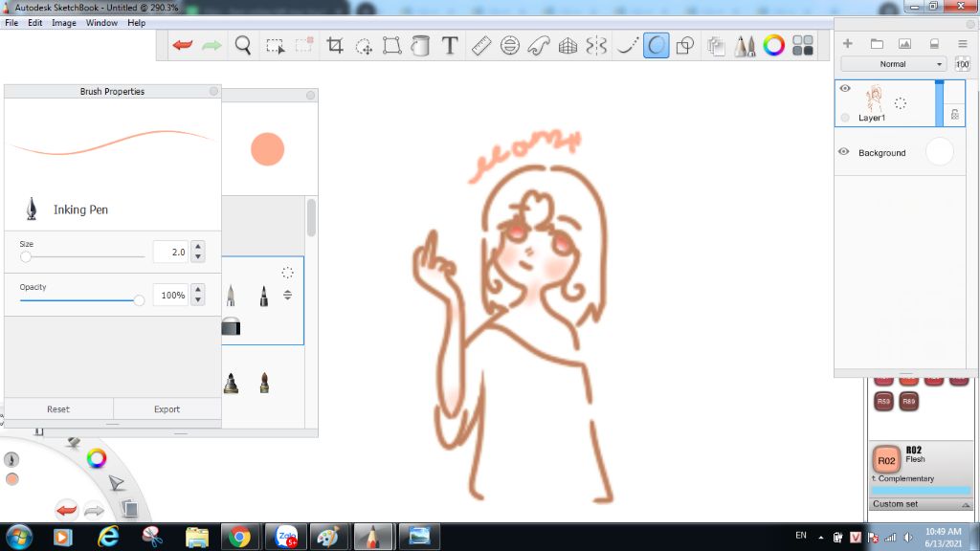Screen dimensions: 980x551
Task: Increase Opacity with up stepper
Action: pos(198,290)
